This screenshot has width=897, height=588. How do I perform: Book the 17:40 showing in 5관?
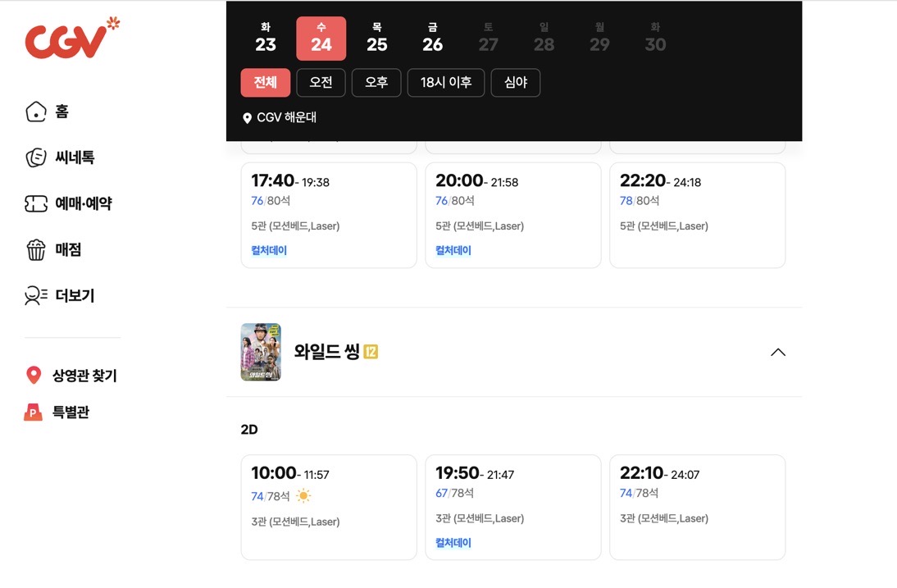pos(329,215)
